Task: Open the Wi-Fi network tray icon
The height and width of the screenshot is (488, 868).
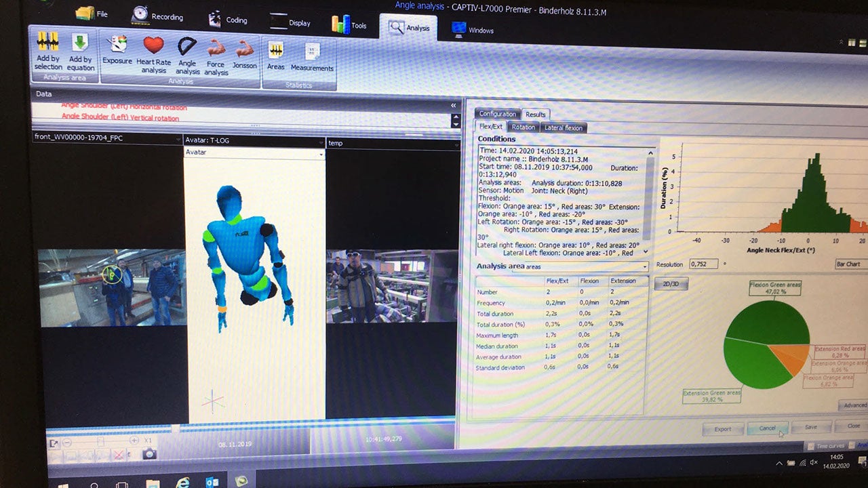Action: (803, 462)
